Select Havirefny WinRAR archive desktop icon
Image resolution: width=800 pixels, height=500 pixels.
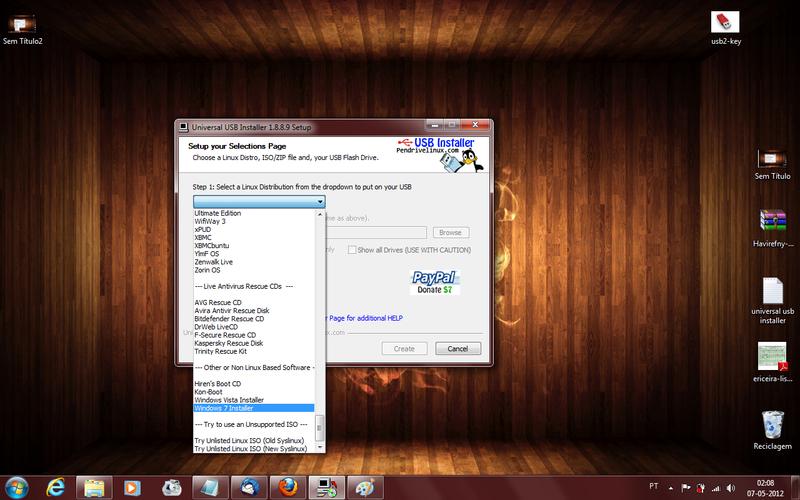point(773,229)
